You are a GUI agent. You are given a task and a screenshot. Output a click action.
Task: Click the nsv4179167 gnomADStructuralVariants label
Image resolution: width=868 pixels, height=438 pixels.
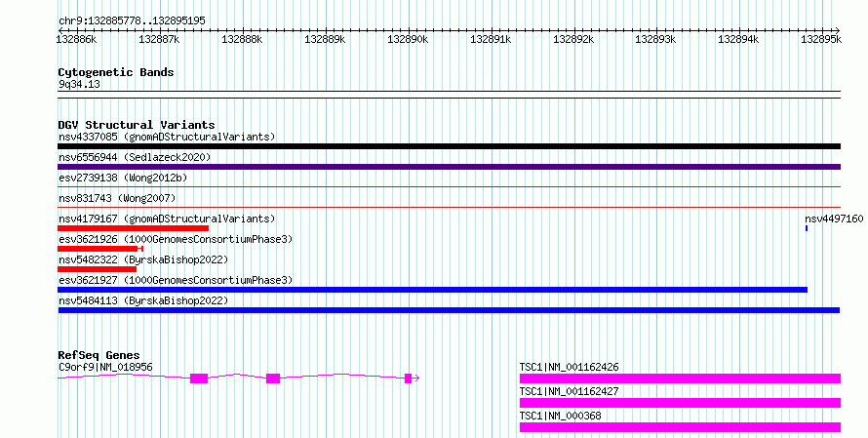pos(167,219)
